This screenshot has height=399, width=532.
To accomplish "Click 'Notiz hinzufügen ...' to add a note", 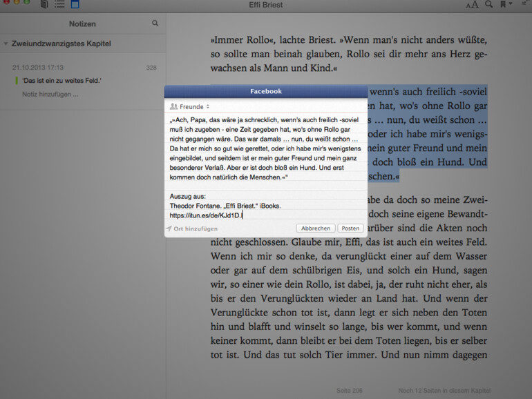I will (x=50, y=95).
